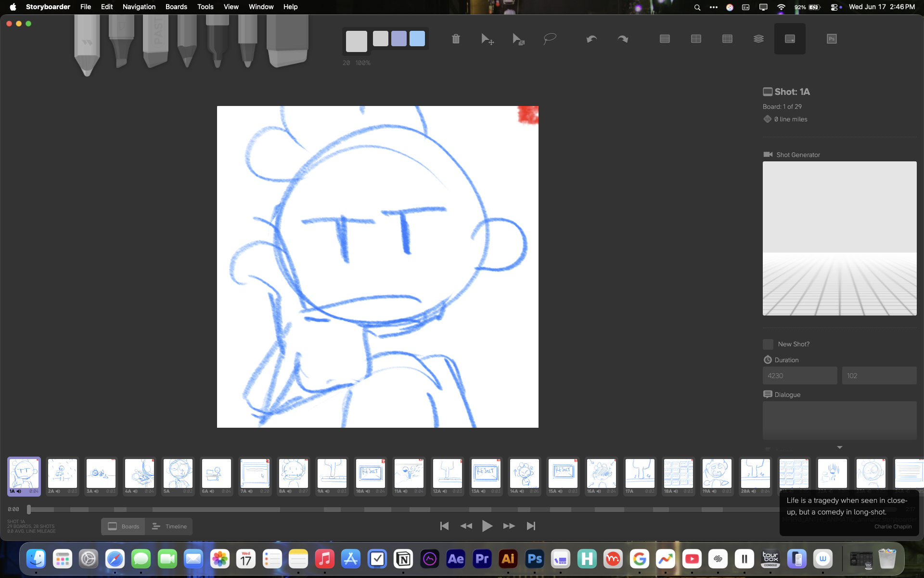
Task: Select board 17A thumbnail
Action: point(640,476)
